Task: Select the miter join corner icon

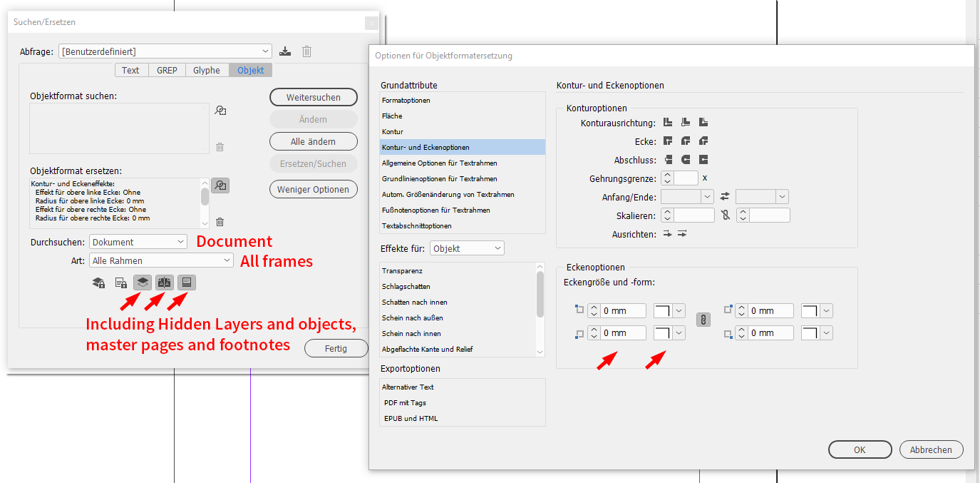Action: tap(668, 141)
